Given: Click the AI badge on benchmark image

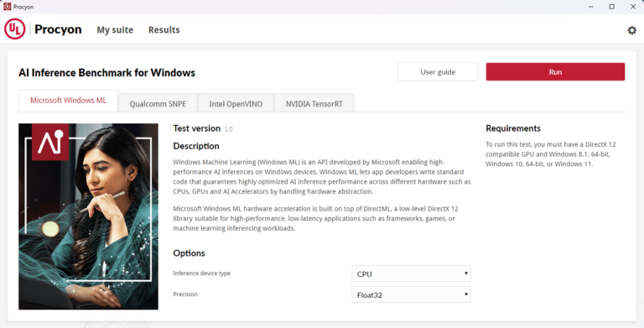Looking at the screenshot, I should click(50, 143).
